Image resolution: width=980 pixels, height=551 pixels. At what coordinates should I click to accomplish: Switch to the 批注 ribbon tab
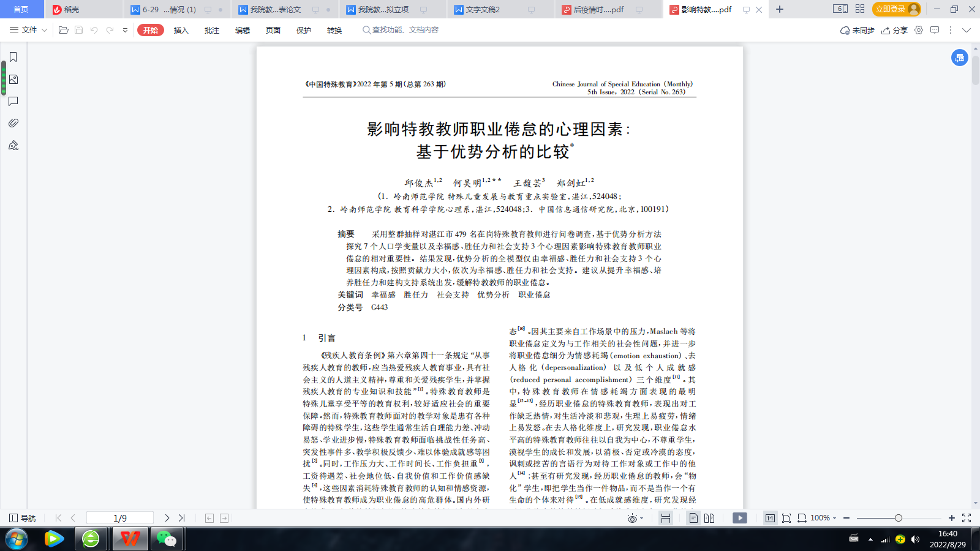point(212,30)
